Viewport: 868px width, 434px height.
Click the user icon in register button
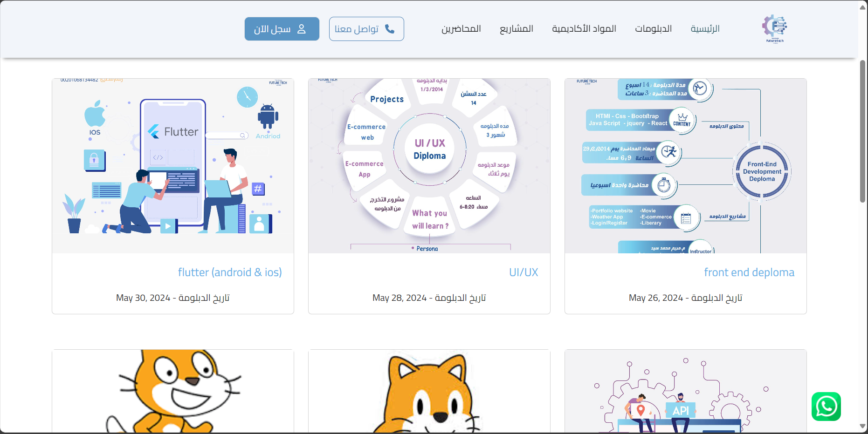302,29
